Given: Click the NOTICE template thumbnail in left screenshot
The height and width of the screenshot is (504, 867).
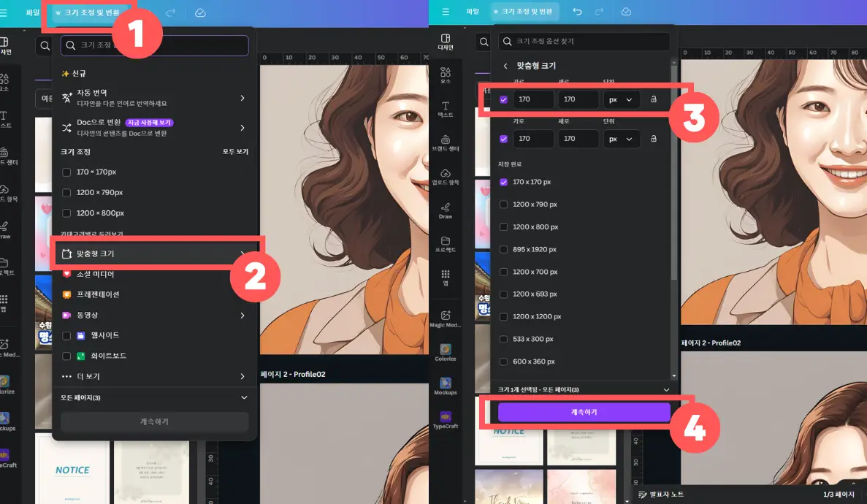Looking at the screenshot, I should [73, 469].
